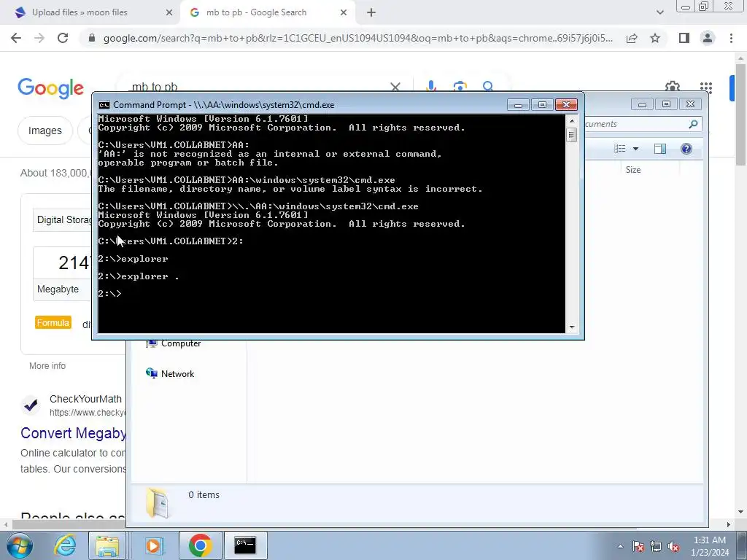Open the Digital Storage category dropdown
747x560 pixels.
coord(62,220)
